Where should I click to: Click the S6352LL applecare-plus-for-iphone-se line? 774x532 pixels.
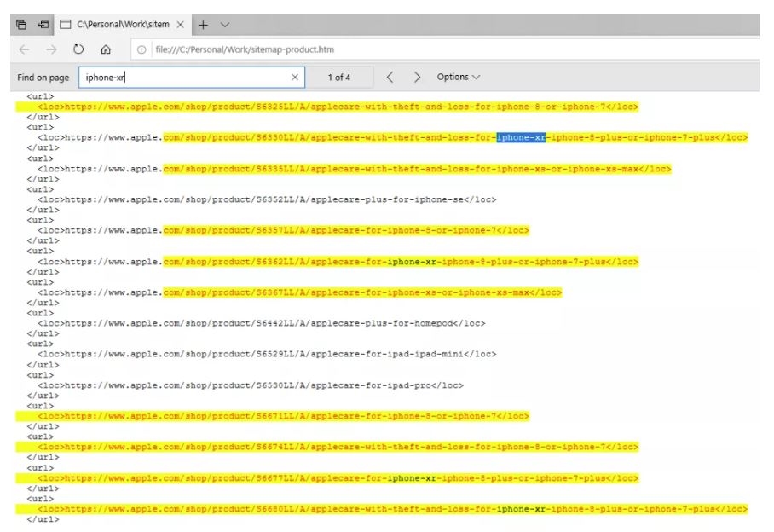pos(267,199)
